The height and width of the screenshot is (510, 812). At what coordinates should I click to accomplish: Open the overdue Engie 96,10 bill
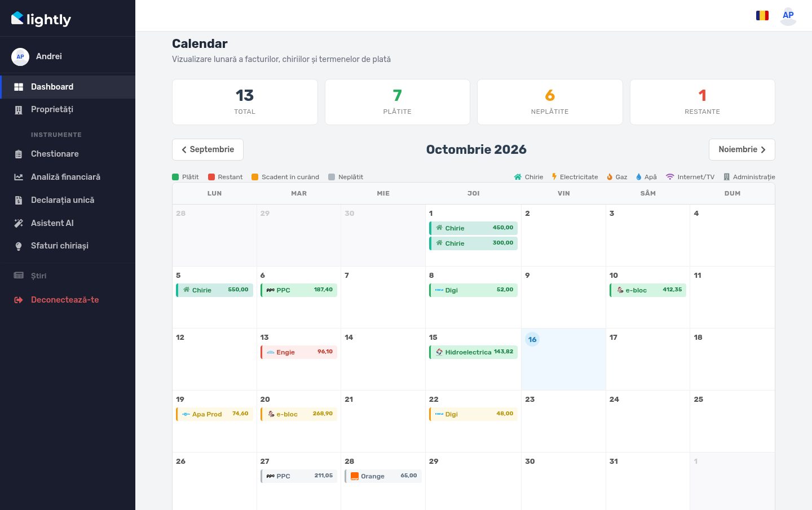(x=299, y=352)
